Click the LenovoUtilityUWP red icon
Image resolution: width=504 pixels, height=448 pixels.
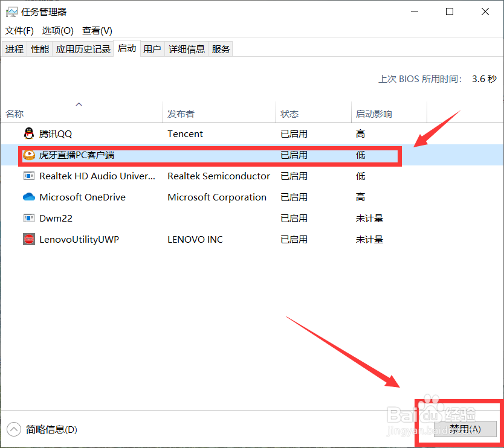click(29, 239)
